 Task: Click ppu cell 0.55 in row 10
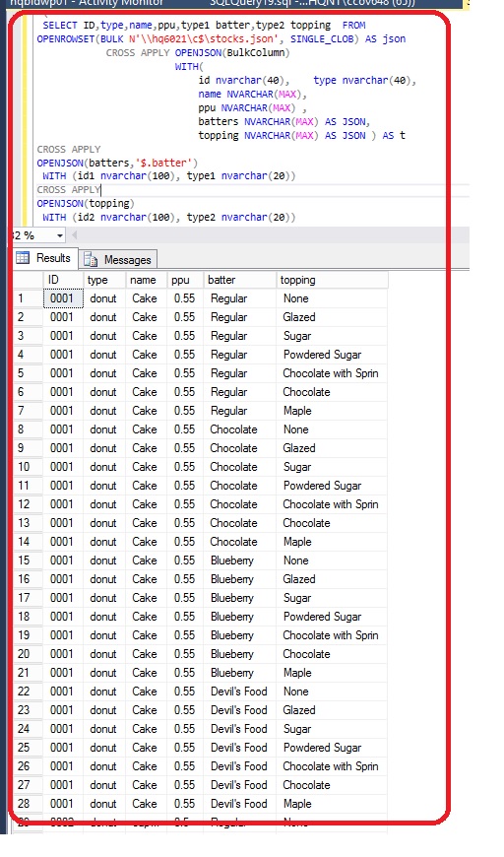(x=185, y=467)
